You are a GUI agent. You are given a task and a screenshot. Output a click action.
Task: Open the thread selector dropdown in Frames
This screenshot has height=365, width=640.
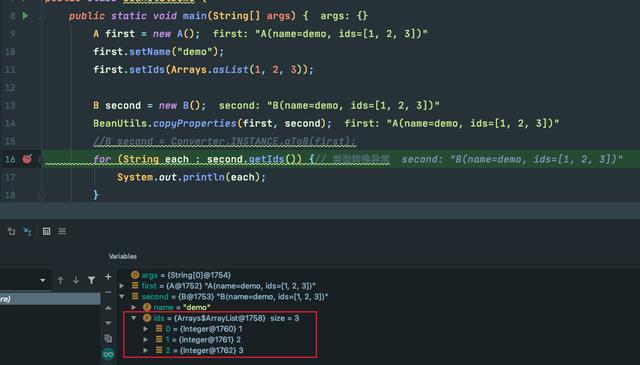(x=43, y=280)
